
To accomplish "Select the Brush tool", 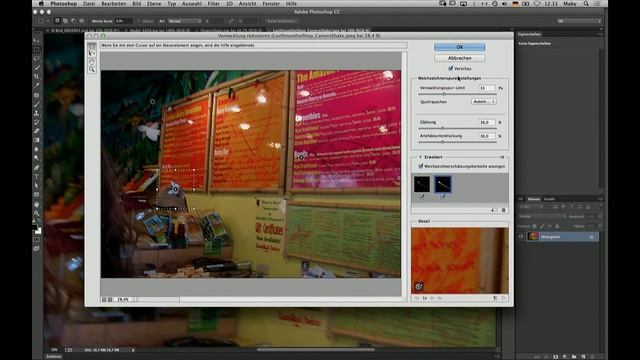I will pos(37,104).
